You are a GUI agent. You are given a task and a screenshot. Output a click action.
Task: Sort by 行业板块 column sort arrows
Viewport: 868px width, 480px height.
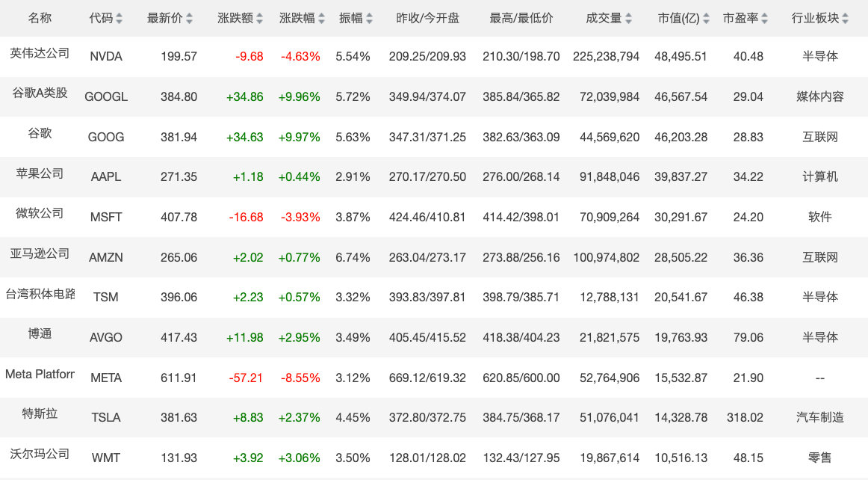tap(846, 18)
